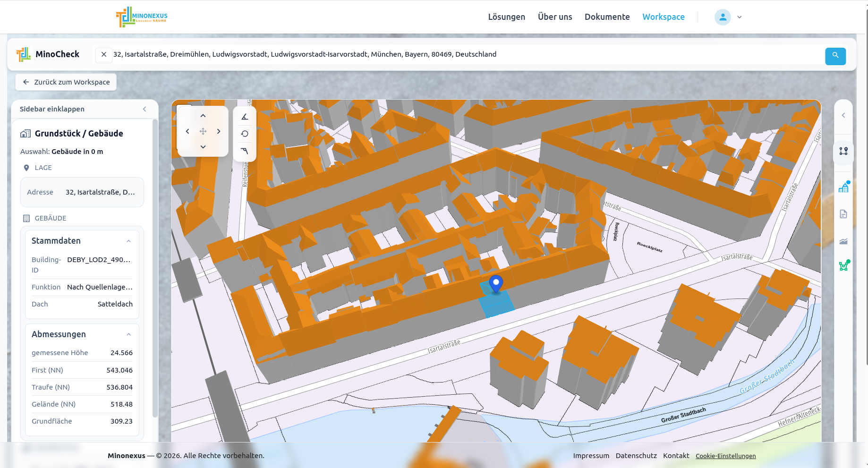This screenshot has width=868, height=468.
Task: Select the tilt-down camera icon below the rotate icon
Action: [x=245, y=151]
